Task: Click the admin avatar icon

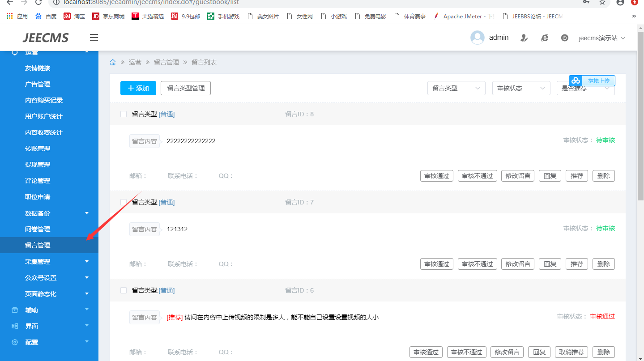Action: [x=477, y=38]
